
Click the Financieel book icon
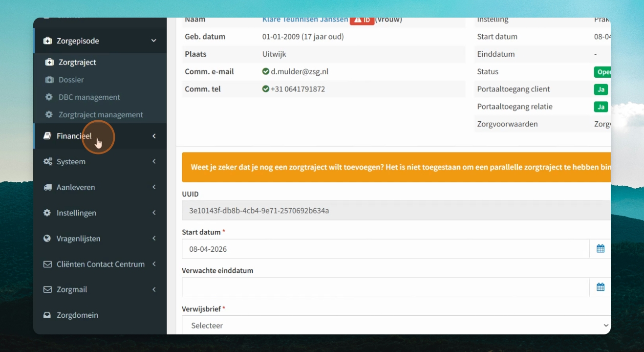click(47, 136)
